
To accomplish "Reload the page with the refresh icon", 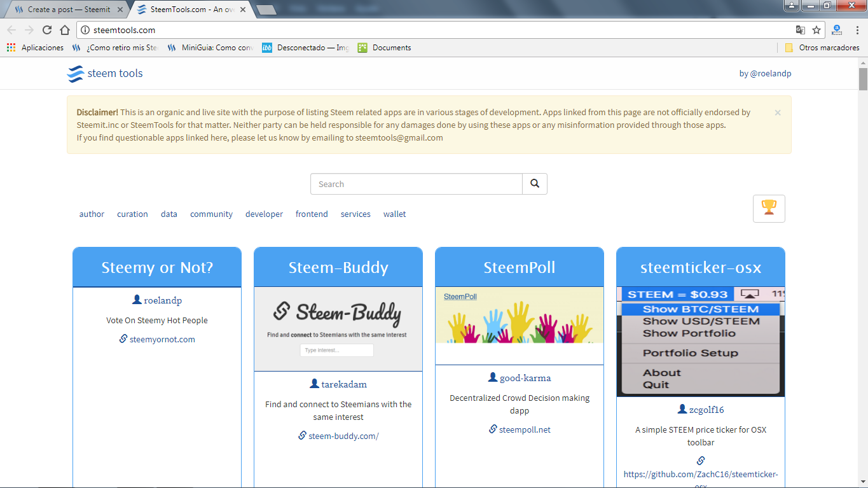I will 47,30.
